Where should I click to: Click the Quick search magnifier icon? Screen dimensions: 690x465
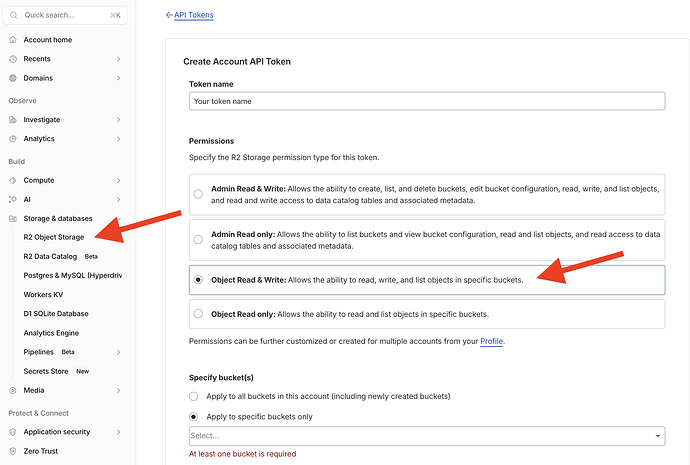14,15
